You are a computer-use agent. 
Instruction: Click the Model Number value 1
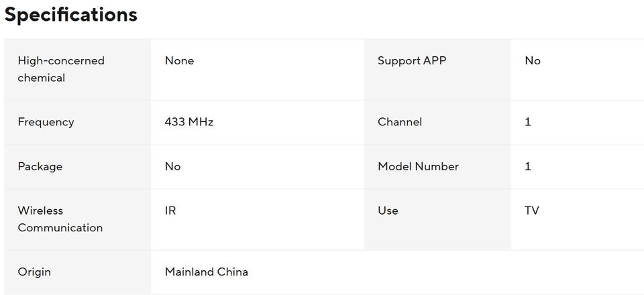[x=528, y=166]
